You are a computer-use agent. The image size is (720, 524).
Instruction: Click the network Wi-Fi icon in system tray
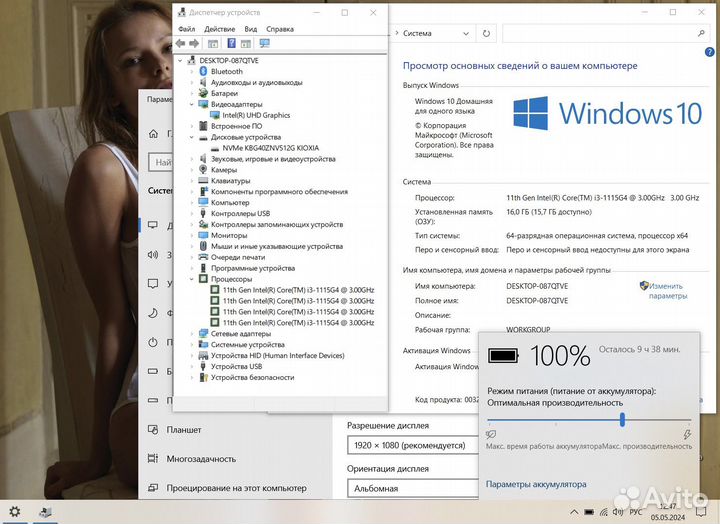(x=604, y=512)
